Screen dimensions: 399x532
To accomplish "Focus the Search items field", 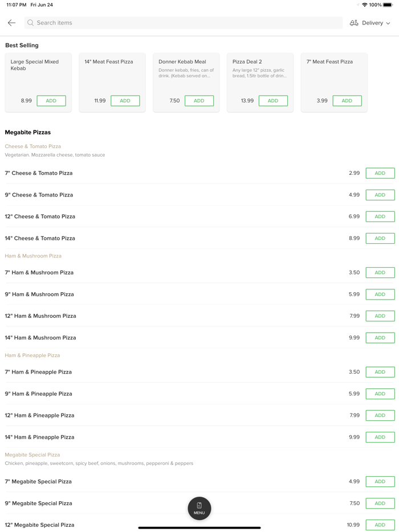I will point(184,23).
